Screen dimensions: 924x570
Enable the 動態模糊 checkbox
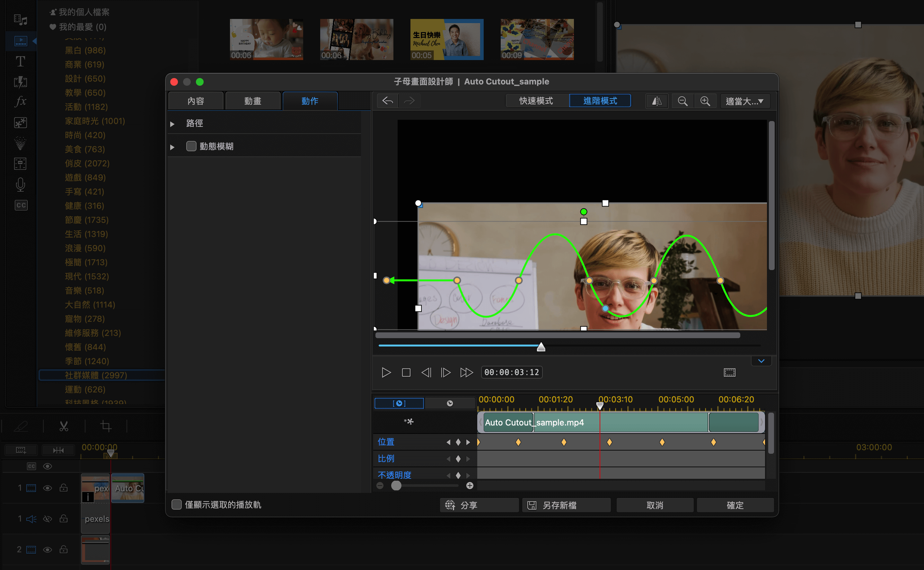[x=191, y=146]
